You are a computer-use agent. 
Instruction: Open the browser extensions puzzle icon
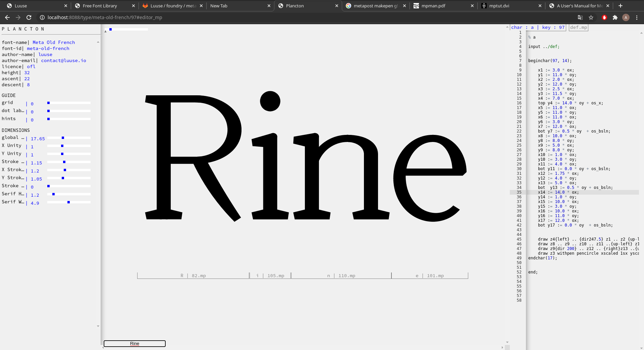615,17
